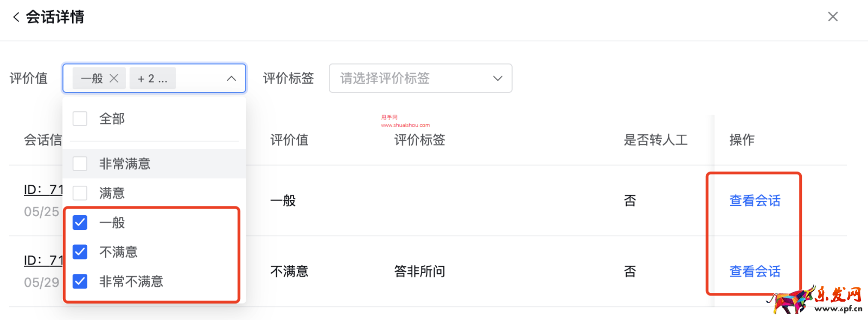Check the 全部 checkbox
This screenshot has height=320, width=868.
pyautogui.click(x=80, y=118)
